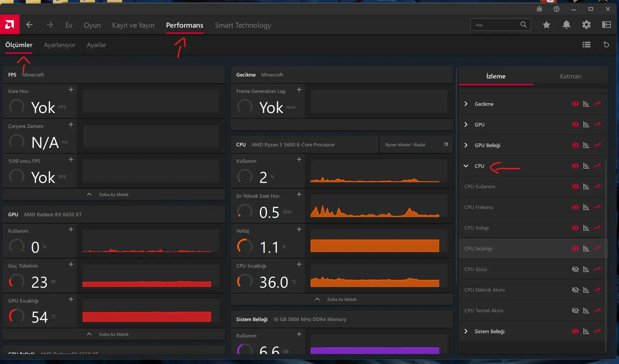Viewport: 619px width, 364px height.
Task: Launch Ryzen Master'ı Başlat
Action: [x=416, y=145]
